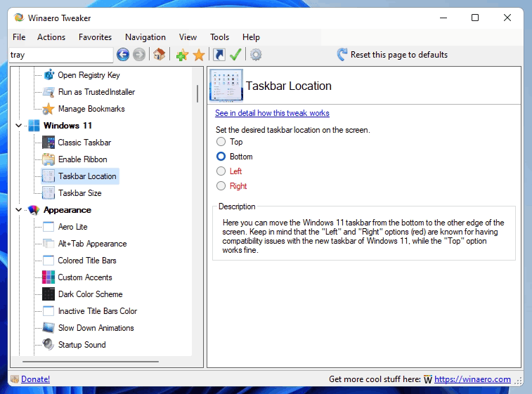Click the search box containing 'tray'
The width and height of the screenshot is (532, 394).
point(61,55)
